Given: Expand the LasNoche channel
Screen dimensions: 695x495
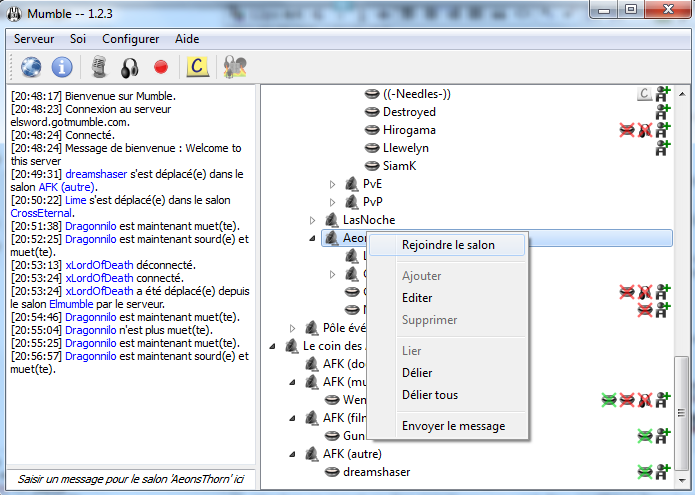Looking at the screenshot, I should [x=312, y=220].
